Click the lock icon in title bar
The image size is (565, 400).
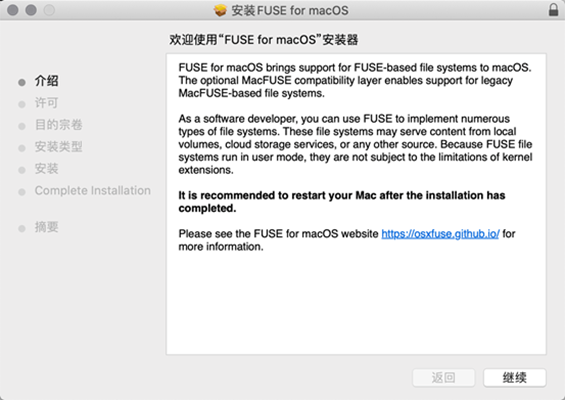coord(553,10)
